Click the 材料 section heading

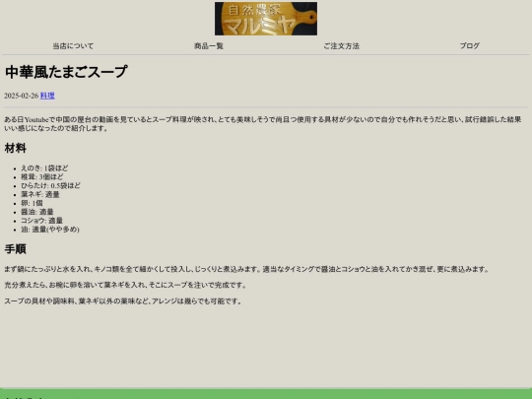coord(15,148)
